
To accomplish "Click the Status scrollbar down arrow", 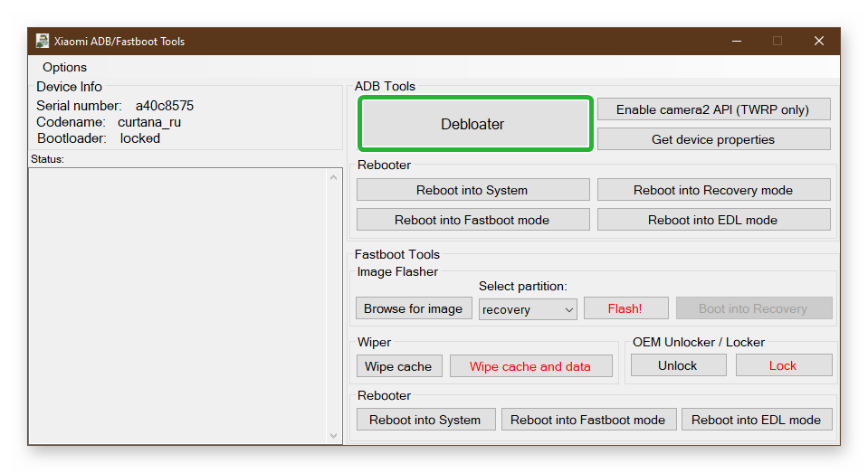I will pos(333,436).
